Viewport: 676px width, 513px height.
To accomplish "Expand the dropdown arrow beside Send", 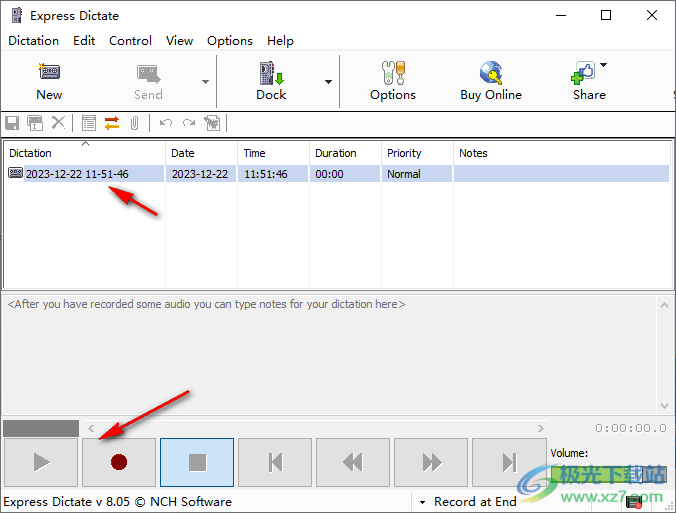I will [205, 82].
